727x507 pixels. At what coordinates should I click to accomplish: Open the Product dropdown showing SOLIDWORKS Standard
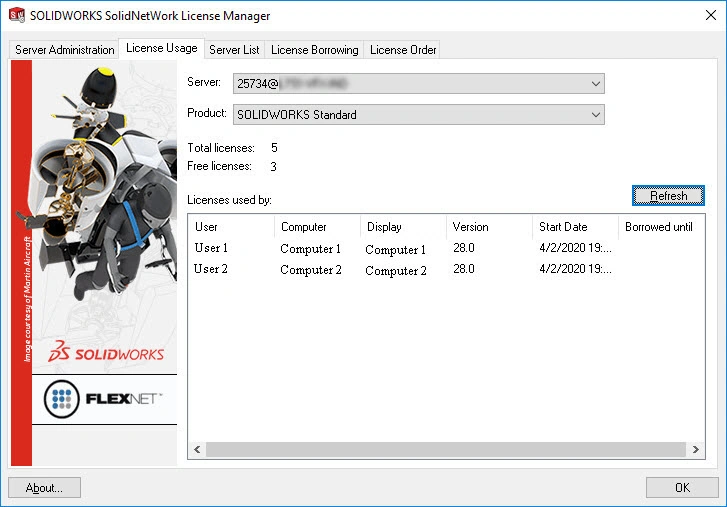click(419, 114)
